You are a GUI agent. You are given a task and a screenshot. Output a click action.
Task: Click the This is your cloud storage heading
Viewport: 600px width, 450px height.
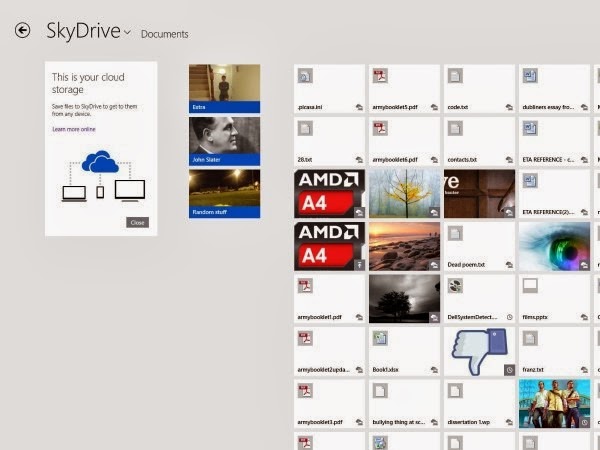pos(88,83)
